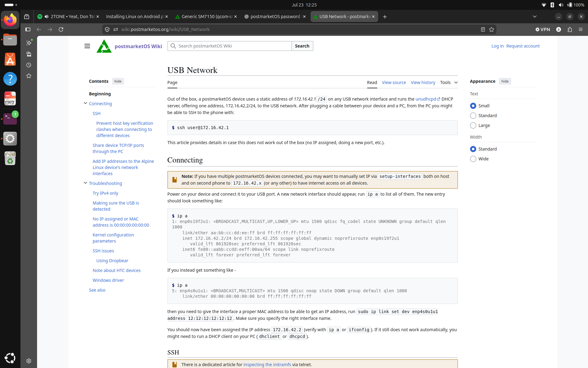The height and width of the screenshot is (368, 588).
Task: Click the Search button
Action: 302,46
